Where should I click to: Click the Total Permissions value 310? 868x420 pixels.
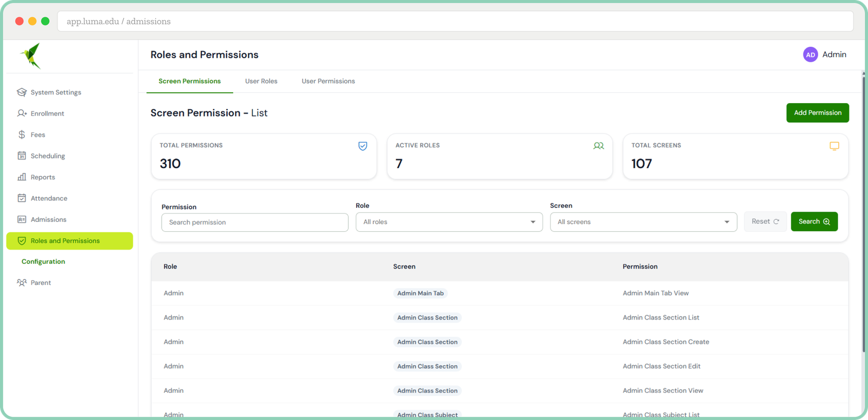pos(170,163)
